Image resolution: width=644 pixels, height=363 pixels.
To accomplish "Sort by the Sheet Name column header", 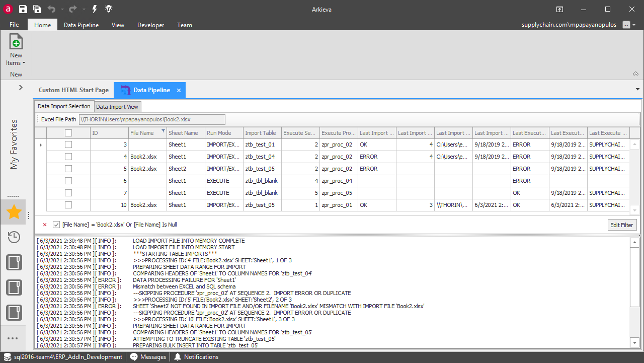I will tap(186, 133).
